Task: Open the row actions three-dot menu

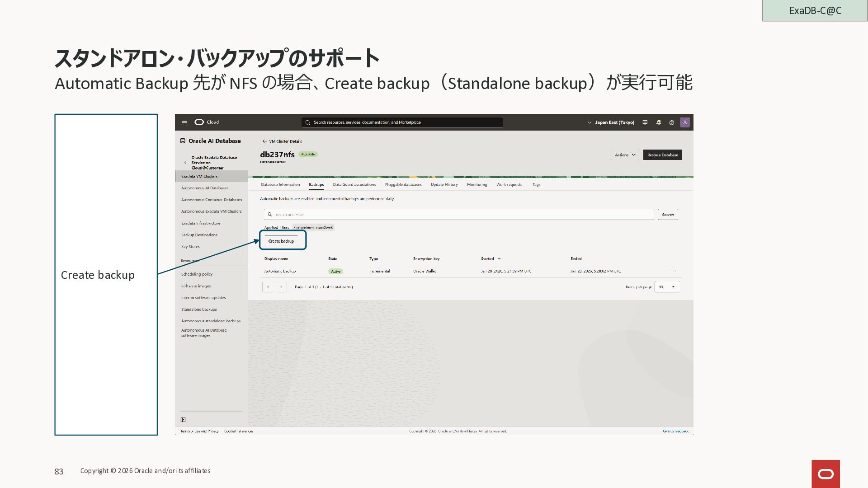Action: pos(674,271)
